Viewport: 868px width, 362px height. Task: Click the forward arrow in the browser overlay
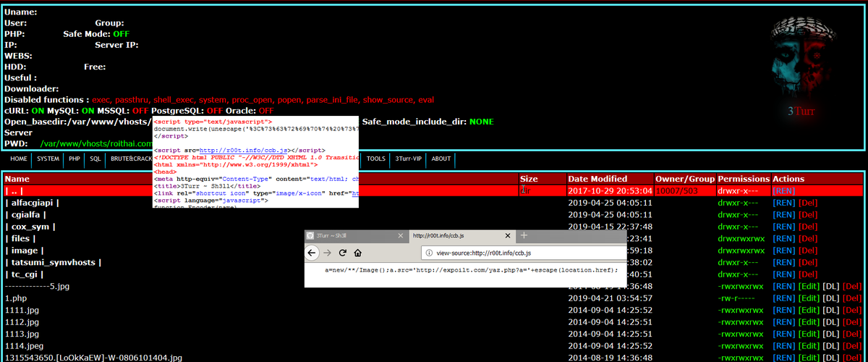click(x=328, y=253)
